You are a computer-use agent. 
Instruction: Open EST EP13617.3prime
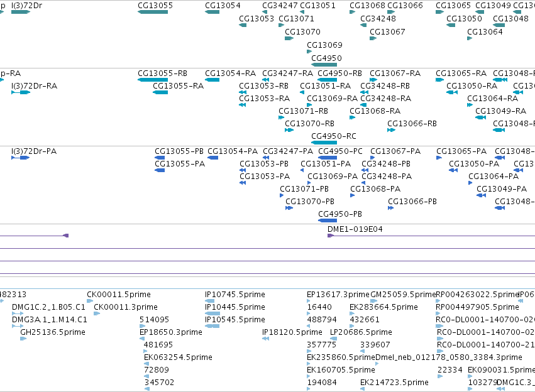[309, 301]
